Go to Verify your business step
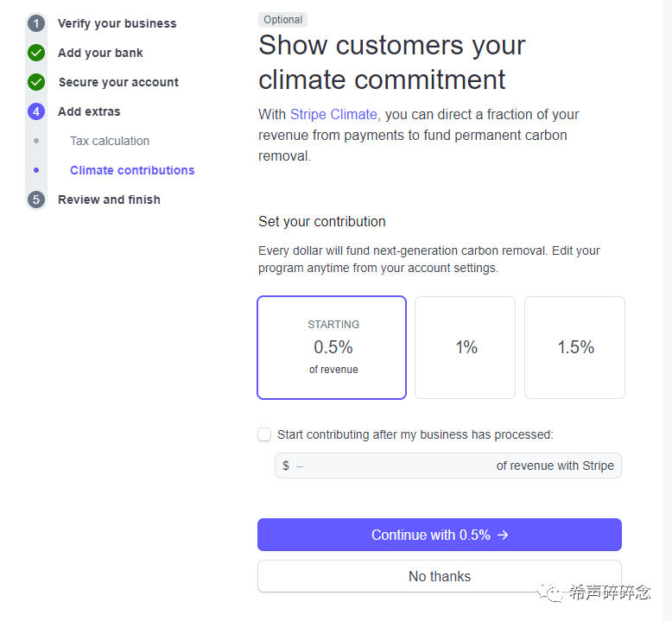The image size is (672, 621). tap(117, 23)
